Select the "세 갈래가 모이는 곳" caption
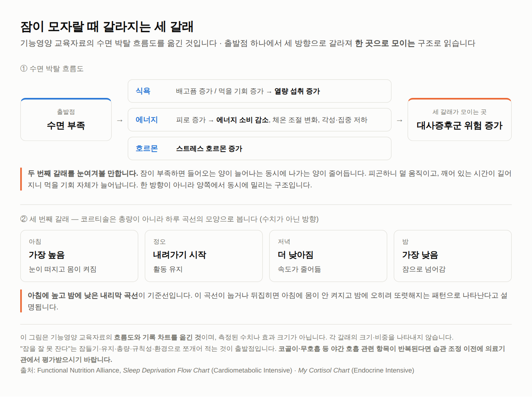The width and height of the screenshot is (532, 397). [x=460, y=112]
